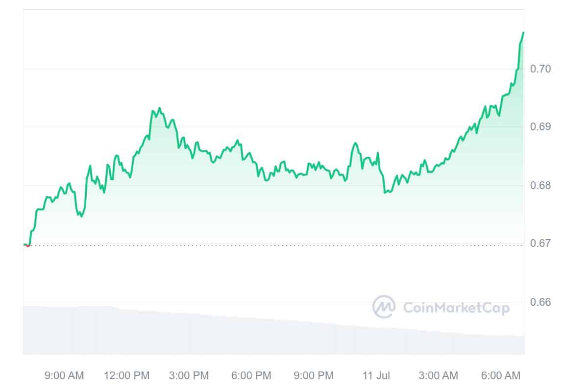Click the CoinMarketCap logo icon
Viewport: 588px width, 392px height.
384,307
